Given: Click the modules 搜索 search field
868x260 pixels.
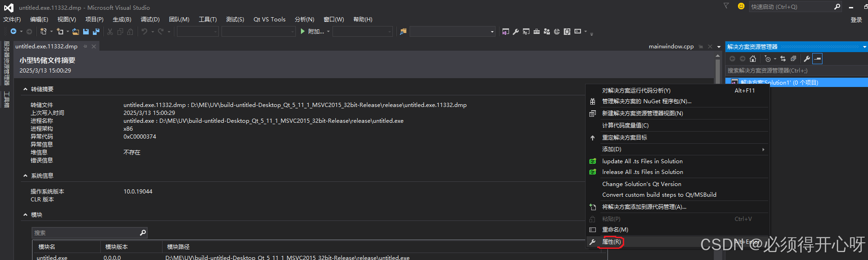Looking at the screenshot, I should click(x=90, y=233).
